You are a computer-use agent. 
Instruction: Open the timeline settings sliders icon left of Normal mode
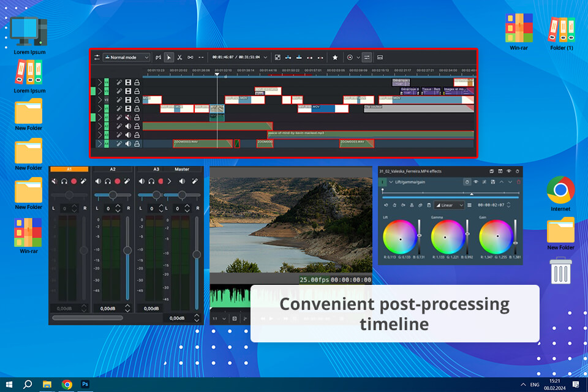[97, 58]
